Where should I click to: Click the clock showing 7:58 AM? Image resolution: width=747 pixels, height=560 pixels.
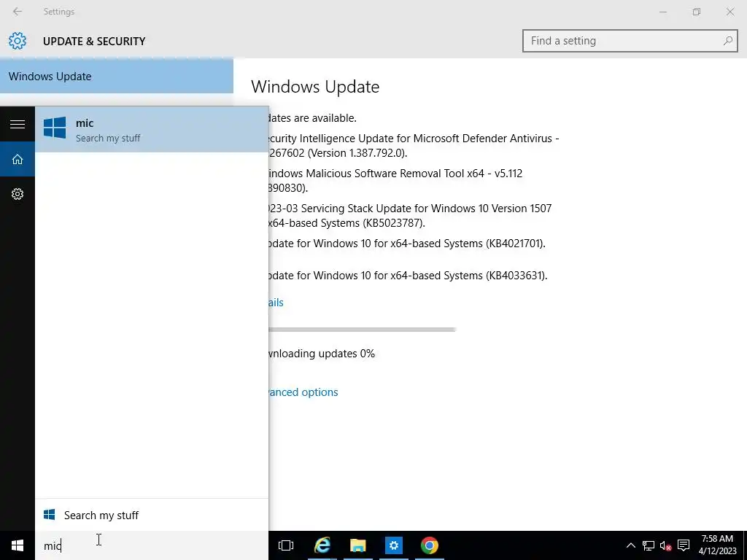718,545
